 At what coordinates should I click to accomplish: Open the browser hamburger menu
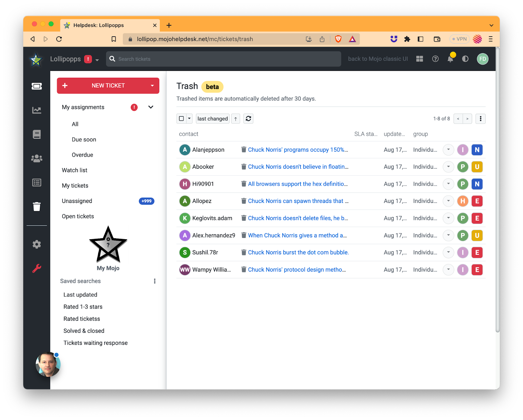click(491, 39)
